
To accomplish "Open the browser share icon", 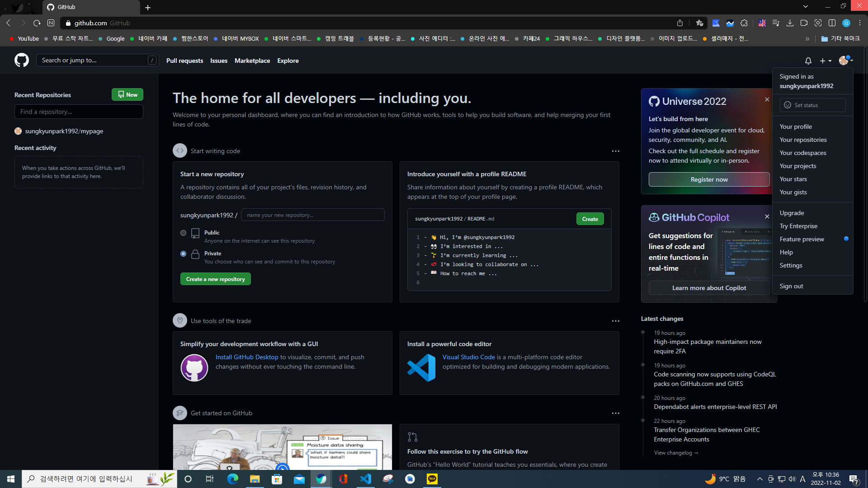I will 680,23.
